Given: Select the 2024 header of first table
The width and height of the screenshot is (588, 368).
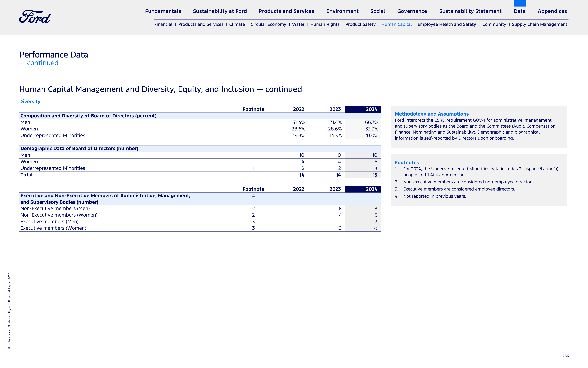Looking at the screenshot, I should coord(363,109).
